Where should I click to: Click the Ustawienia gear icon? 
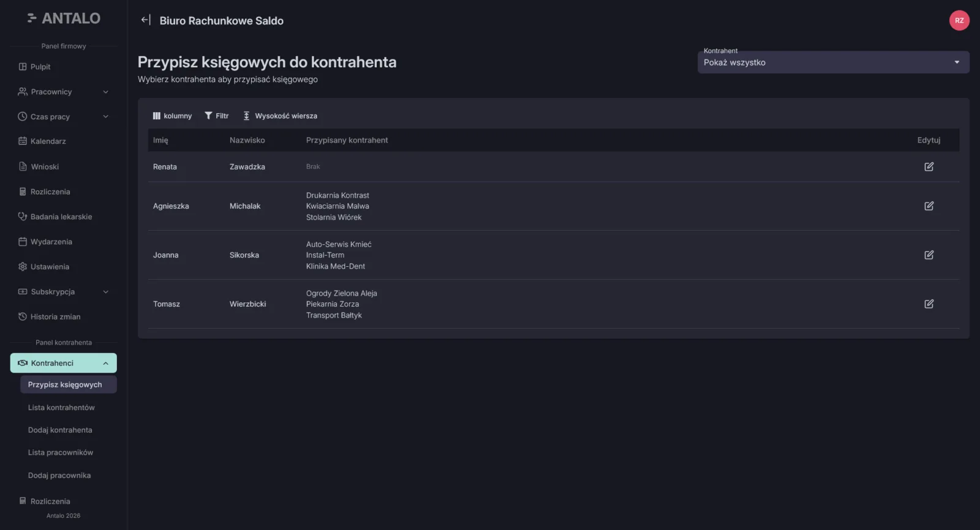point(23,267)
